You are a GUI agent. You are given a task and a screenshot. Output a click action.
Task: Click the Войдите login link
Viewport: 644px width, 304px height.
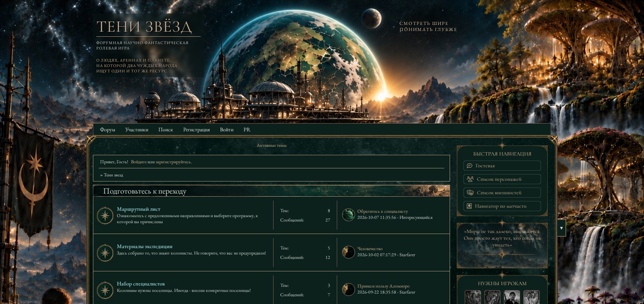point(139,162)
